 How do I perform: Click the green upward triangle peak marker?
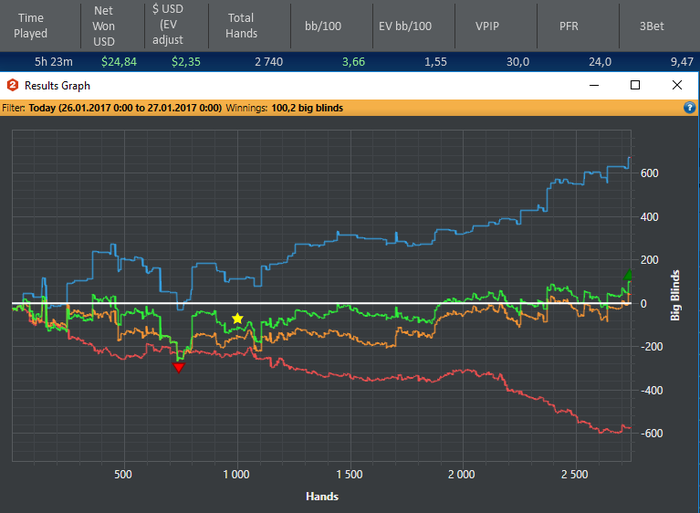[629, 275]
